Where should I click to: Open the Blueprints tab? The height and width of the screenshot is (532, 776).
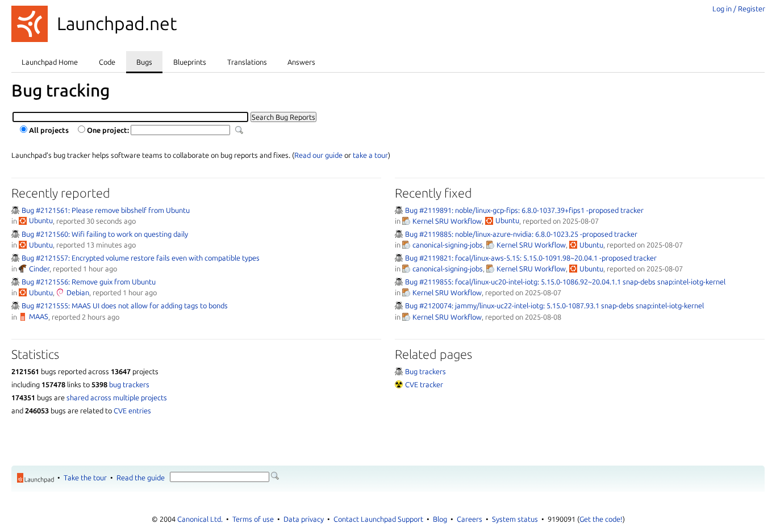tap(190, 62)
